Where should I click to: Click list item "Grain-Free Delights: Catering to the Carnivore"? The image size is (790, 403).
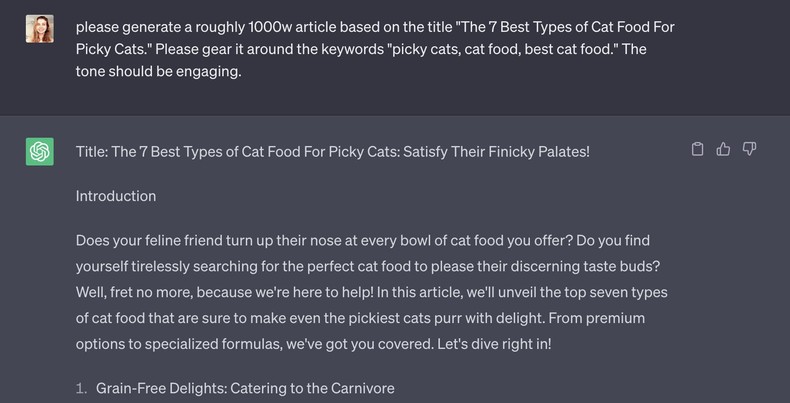(x=245, y=388)
